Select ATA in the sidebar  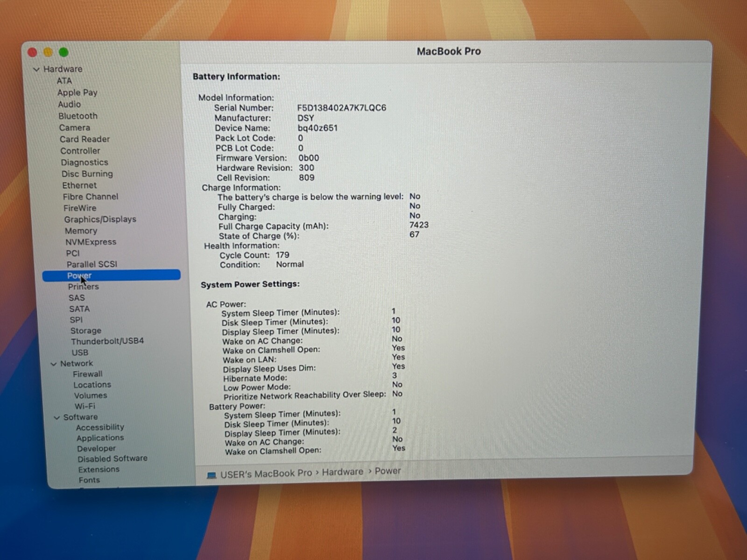(64, 81)
